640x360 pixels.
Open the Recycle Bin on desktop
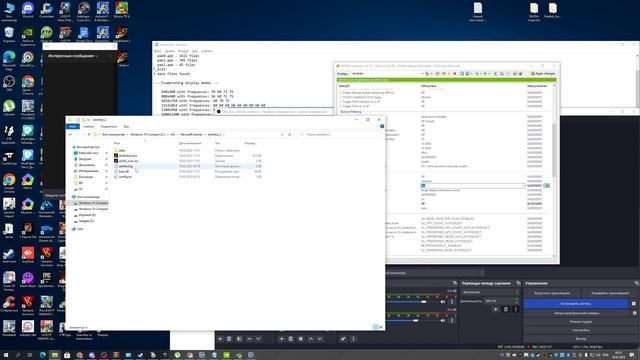(x=9, y=34)
